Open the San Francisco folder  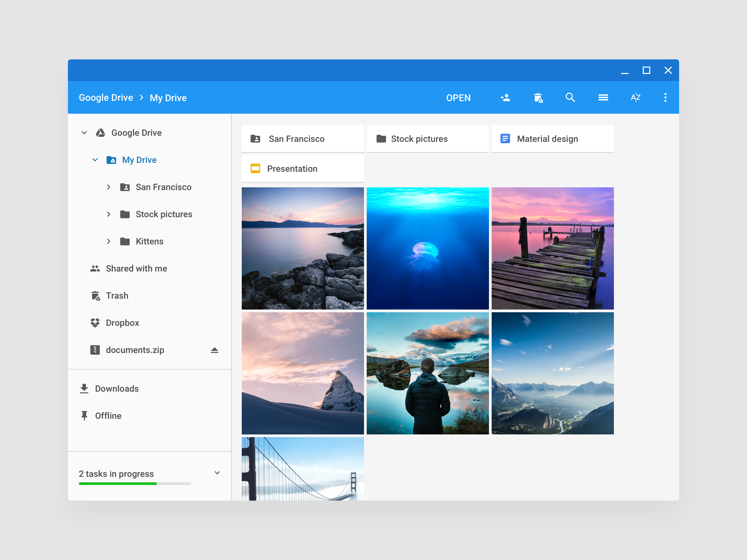(302, 138)
